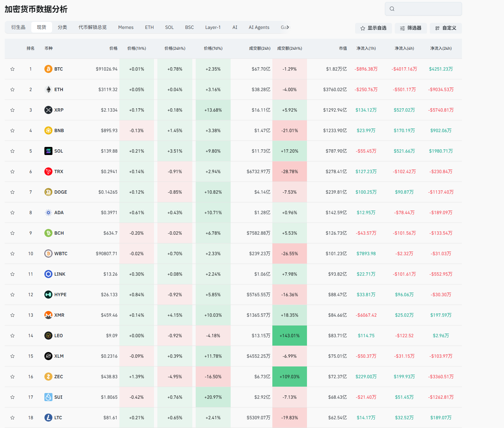Click the Solana SOL logo icon

click(48, 151)
